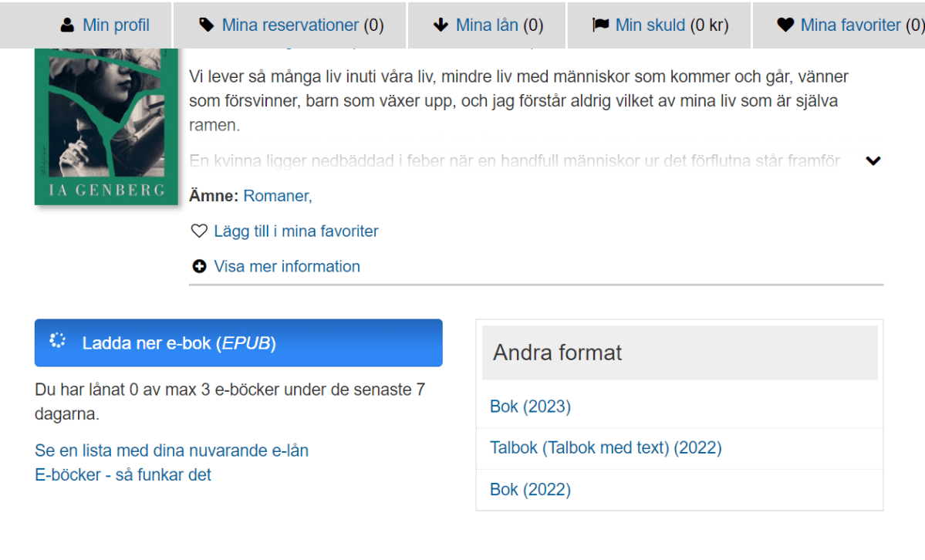Expand the book description with the chevron
925x560 pixels.
point(873,160)
